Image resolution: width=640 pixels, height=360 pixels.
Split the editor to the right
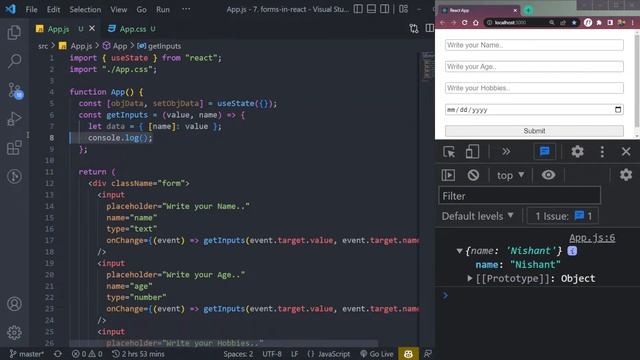point(429,29)
